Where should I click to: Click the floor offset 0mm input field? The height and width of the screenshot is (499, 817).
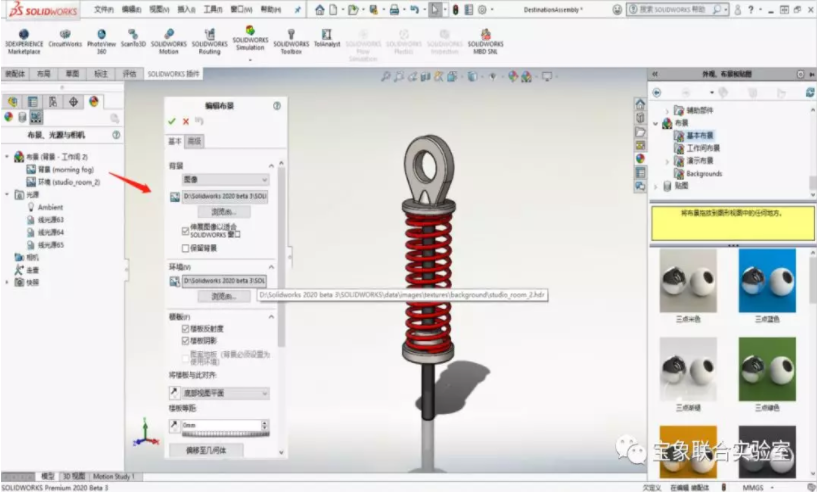pos(221,425)
